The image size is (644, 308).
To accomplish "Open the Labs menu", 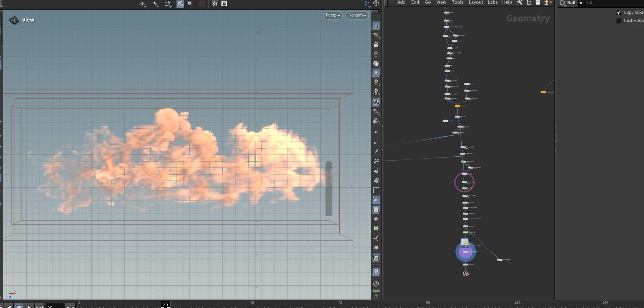I will (x=492, y=2).
